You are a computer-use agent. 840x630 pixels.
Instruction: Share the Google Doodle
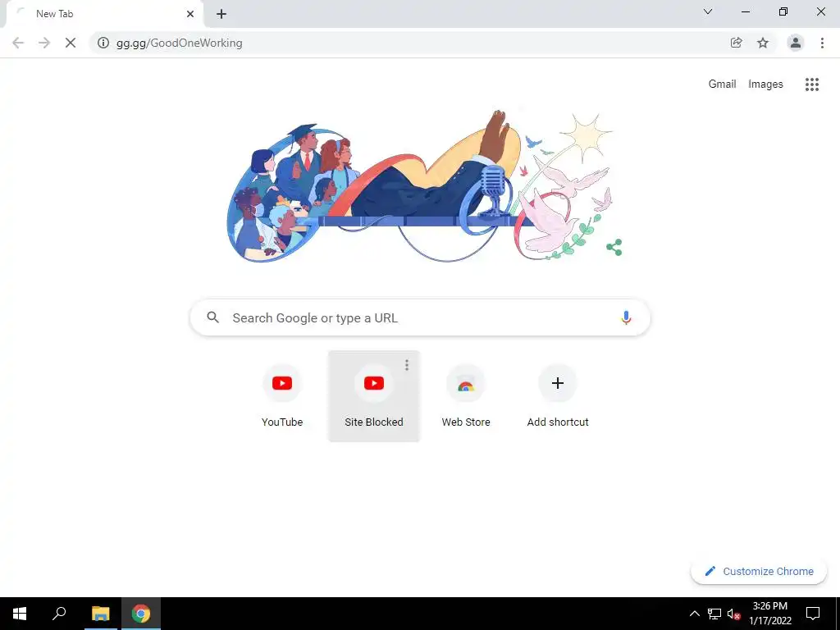[614, 248]
